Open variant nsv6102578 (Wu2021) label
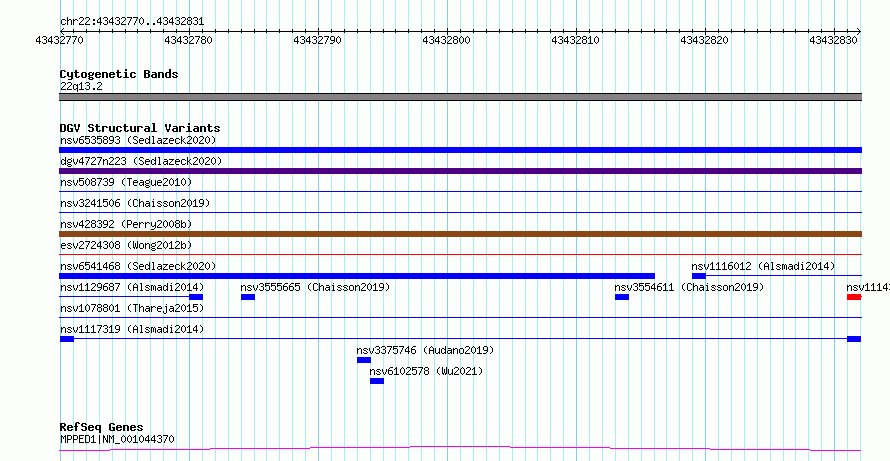This screenshot has height=461, width=890. (426, 371)
